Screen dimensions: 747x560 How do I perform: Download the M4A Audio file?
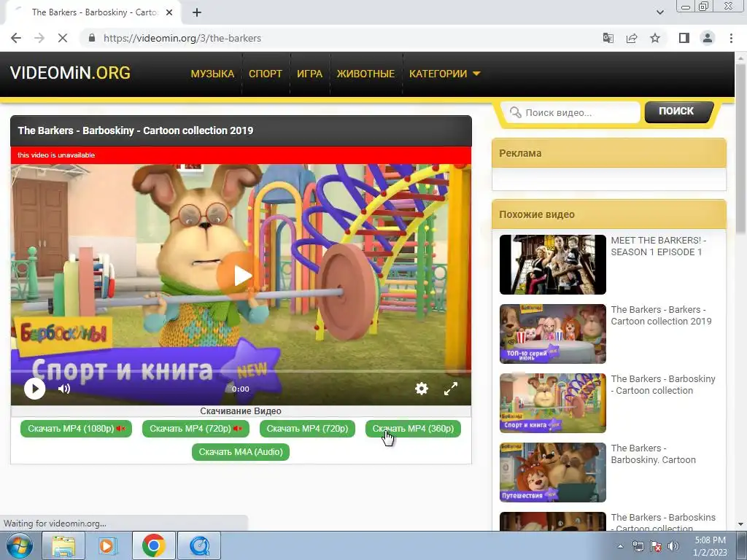click(241, 452)
